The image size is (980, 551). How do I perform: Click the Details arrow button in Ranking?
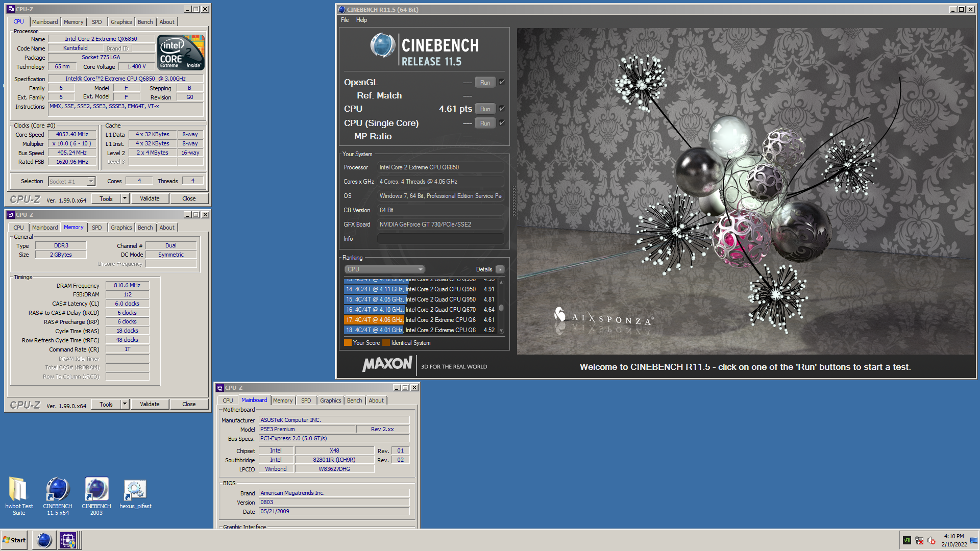[500, 269]
